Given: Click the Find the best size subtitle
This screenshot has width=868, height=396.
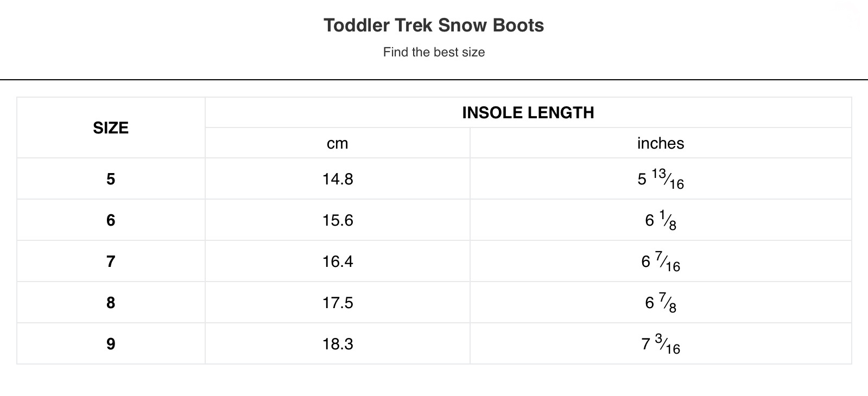Looking at the screenshot, I should click(434, 52).
